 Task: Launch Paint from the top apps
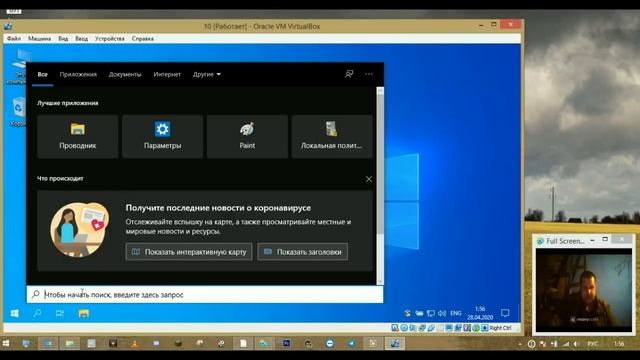click(x=247, y=136)
